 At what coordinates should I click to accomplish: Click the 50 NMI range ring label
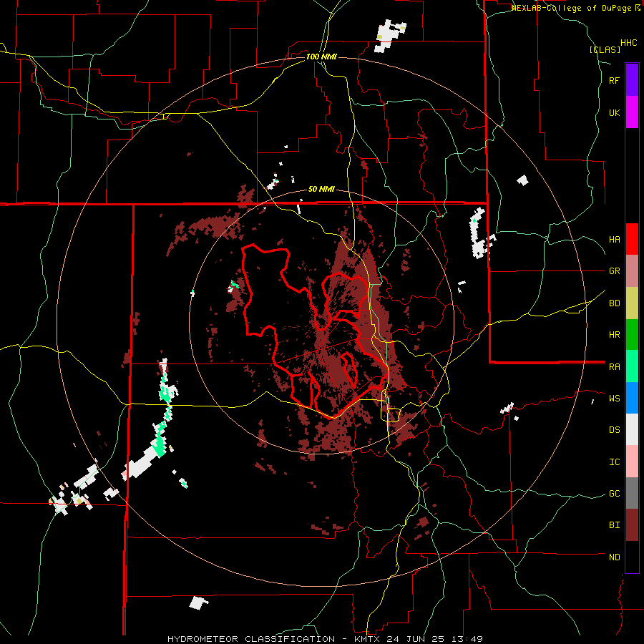pyautogui.click(x=321, y=189)
